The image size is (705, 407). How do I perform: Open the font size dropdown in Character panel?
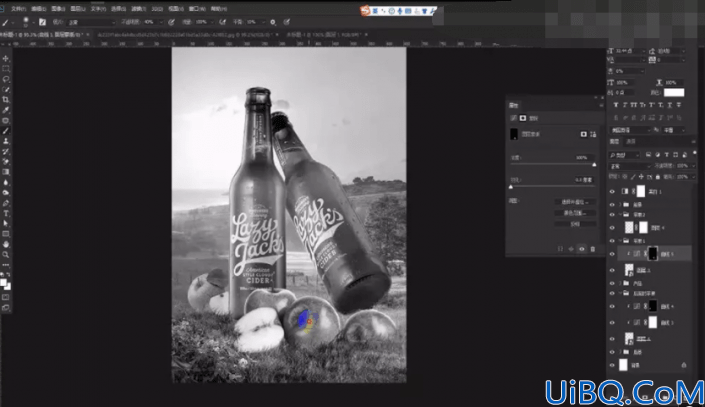[643, 51]
